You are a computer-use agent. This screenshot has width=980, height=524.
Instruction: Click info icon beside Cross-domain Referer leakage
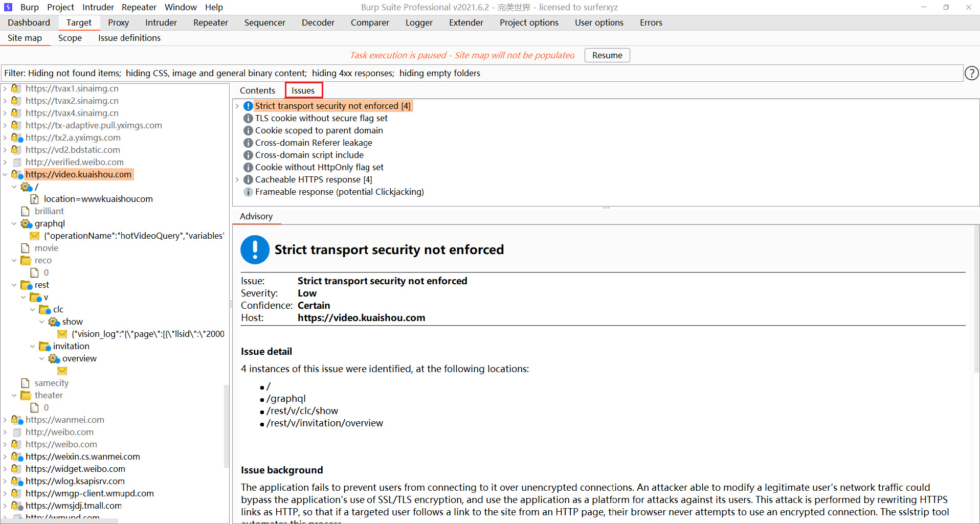pos(248,143)
